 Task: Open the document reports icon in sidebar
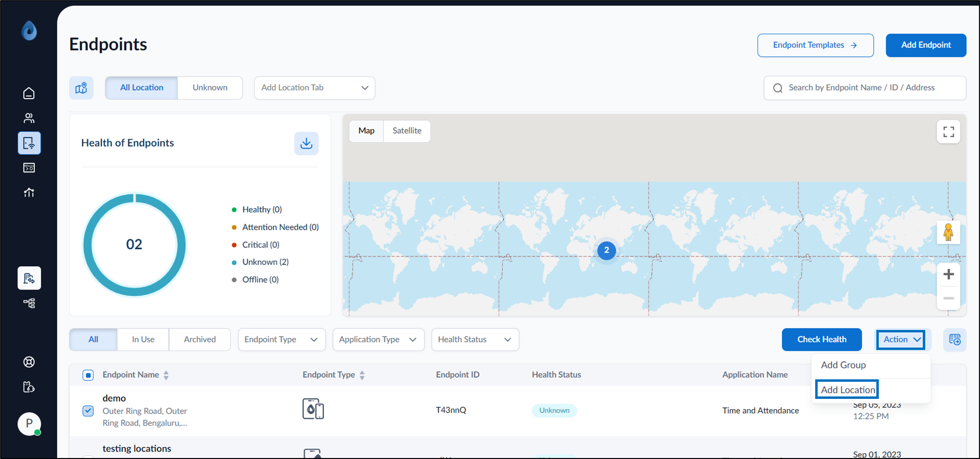click(x=29, y=278)
